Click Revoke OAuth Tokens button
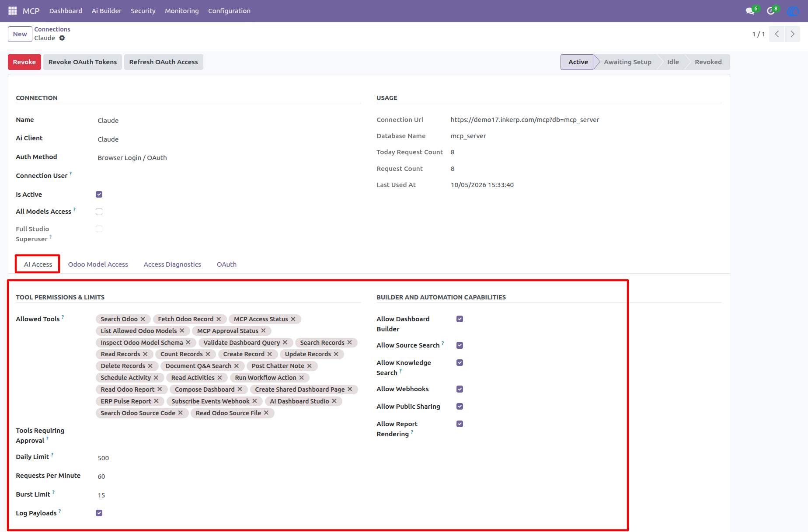 83,62
